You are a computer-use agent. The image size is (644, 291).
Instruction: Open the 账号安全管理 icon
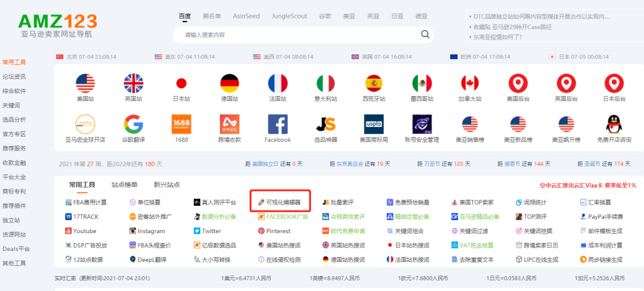[422, 124]
